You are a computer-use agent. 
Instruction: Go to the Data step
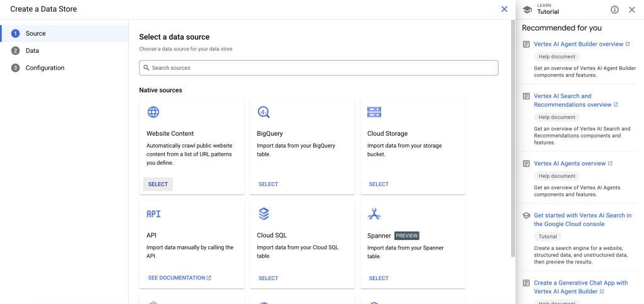point(32,50)
